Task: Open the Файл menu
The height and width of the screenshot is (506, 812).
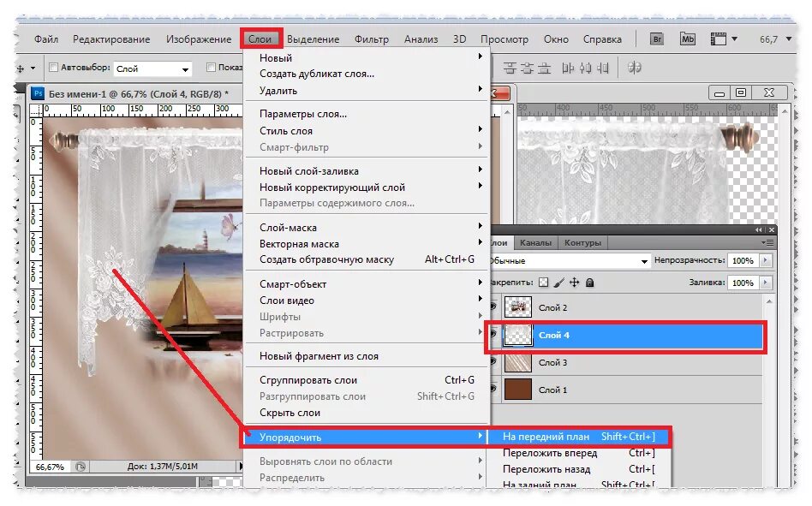Action: coord(46,39)
